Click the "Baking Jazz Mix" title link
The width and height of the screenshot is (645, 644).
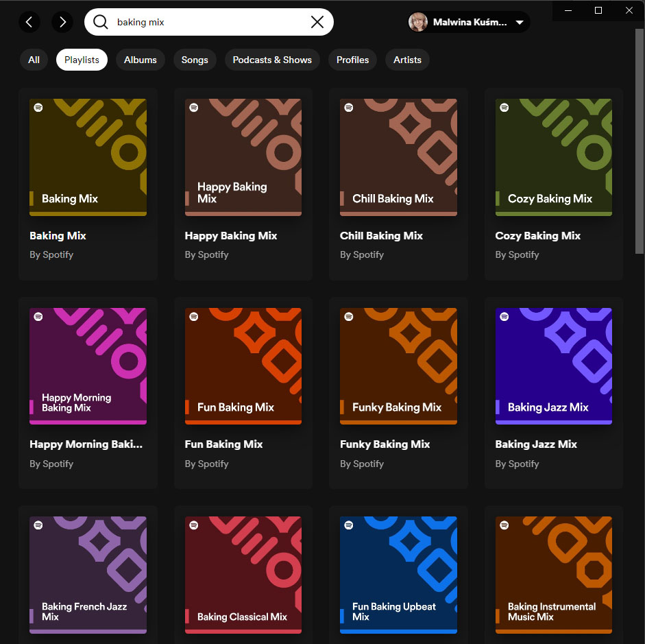coord(536,444)
